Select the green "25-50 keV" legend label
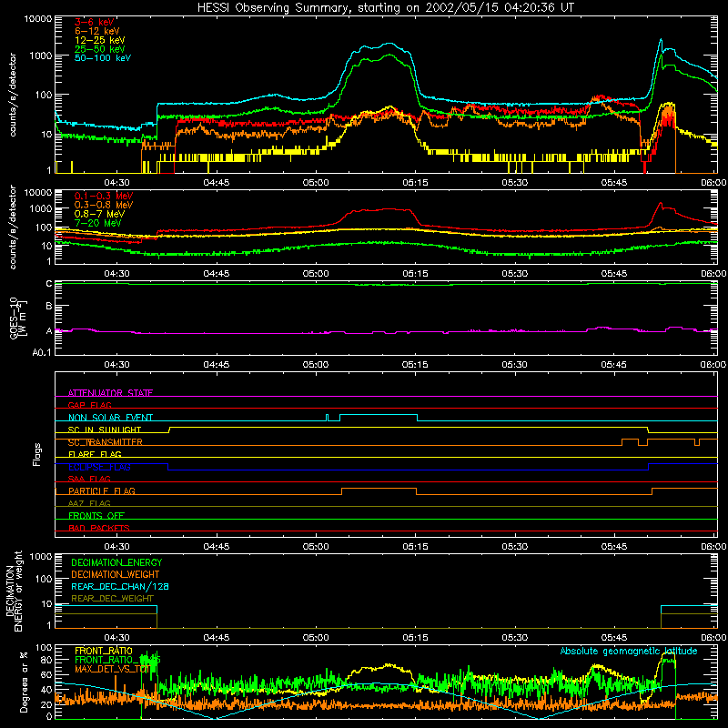The width and height of the screenshot is (728, 728). click(x=100, y=49)
